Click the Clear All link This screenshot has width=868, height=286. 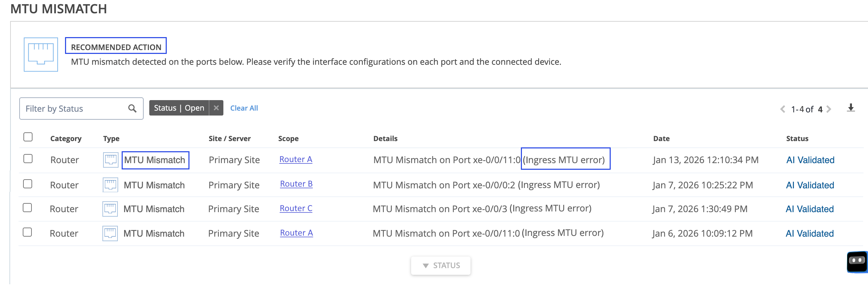click(x=244, y=108)
